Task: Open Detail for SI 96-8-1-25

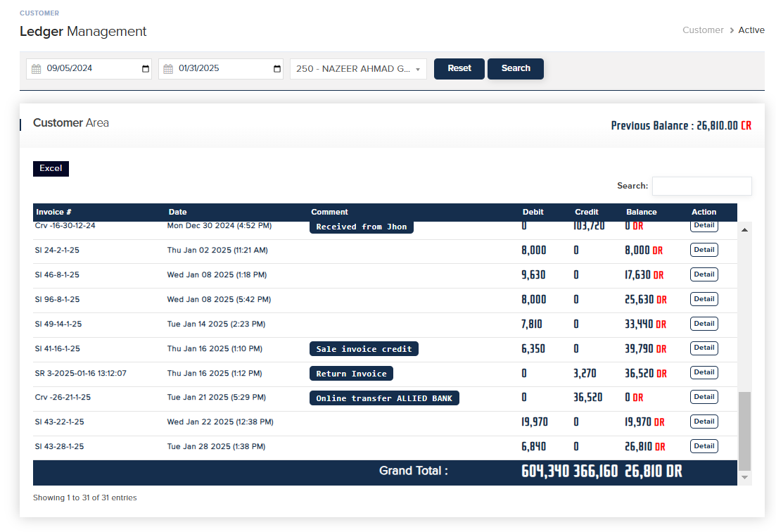Action: pos(704,299)
